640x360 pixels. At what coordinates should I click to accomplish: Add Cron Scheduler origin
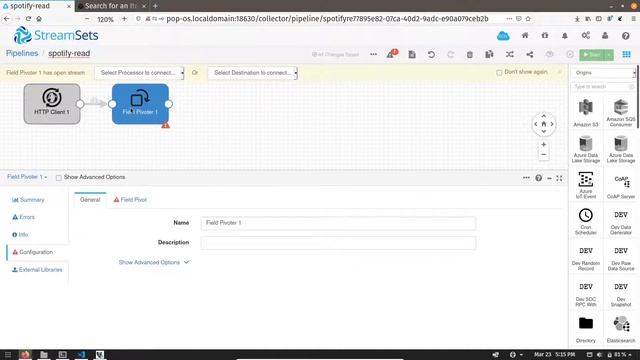[586, 221]
